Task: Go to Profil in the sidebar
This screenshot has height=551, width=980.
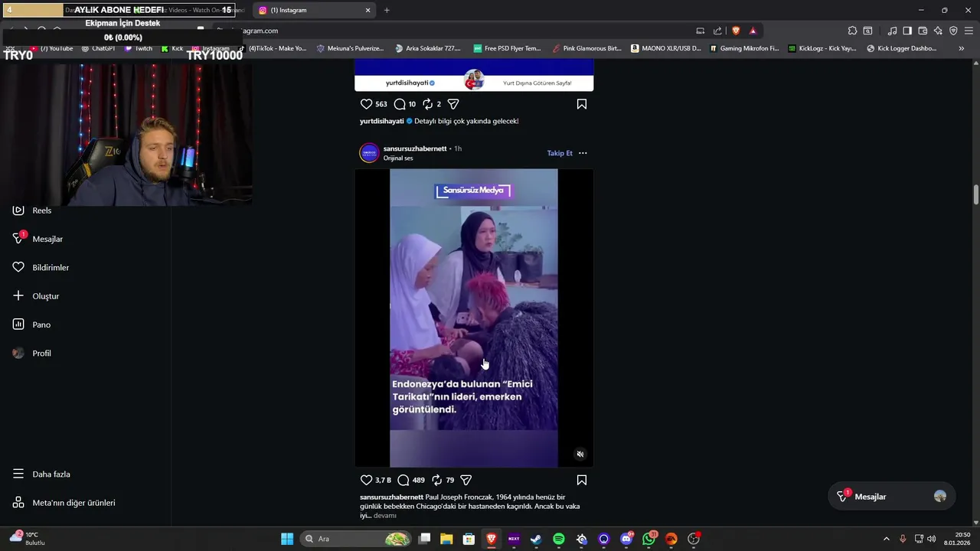Action: [31, 353]
